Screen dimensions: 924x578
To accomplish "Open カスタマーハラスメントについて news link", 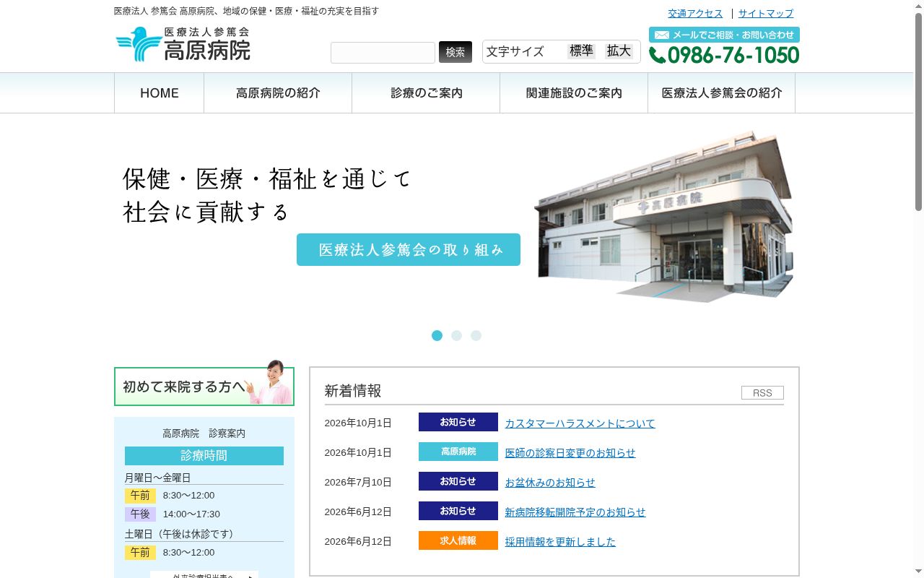I will [x=580, y=423].
